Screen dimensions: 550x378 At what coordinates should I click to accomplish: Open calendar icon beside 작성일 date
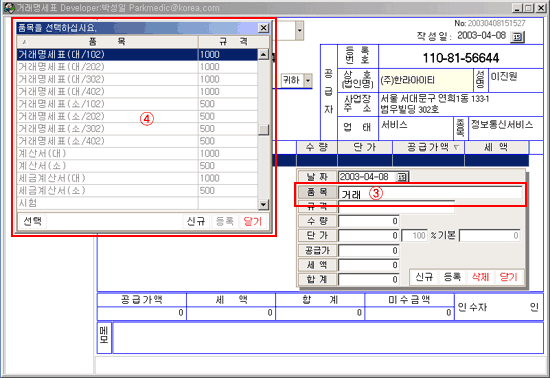click(x=517, y=36)
